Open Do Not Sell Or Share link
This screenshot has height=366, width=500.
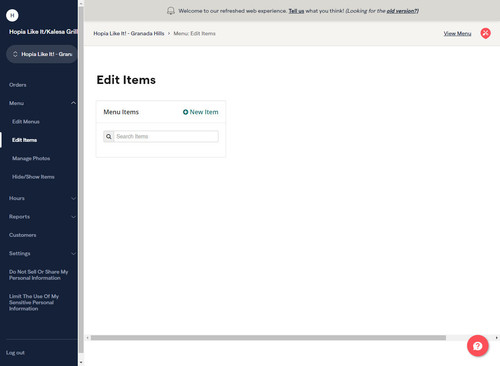tap(38, 275)
